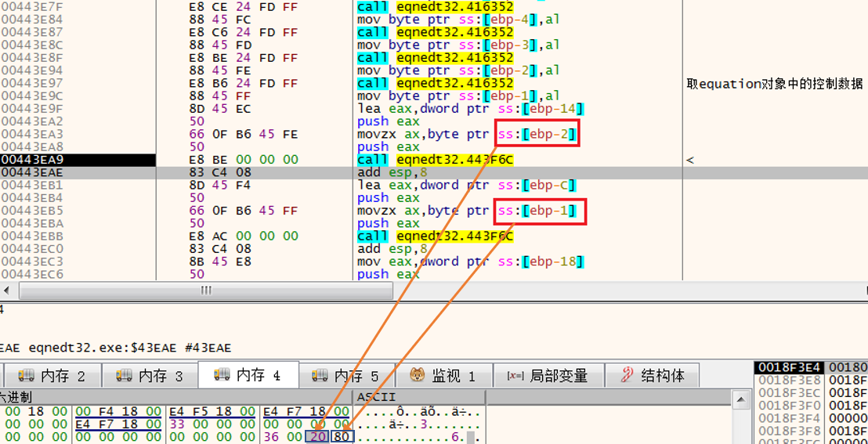
Task: Click the disassembly horizontal scrollbar left arrow
Action: (8, 290)
